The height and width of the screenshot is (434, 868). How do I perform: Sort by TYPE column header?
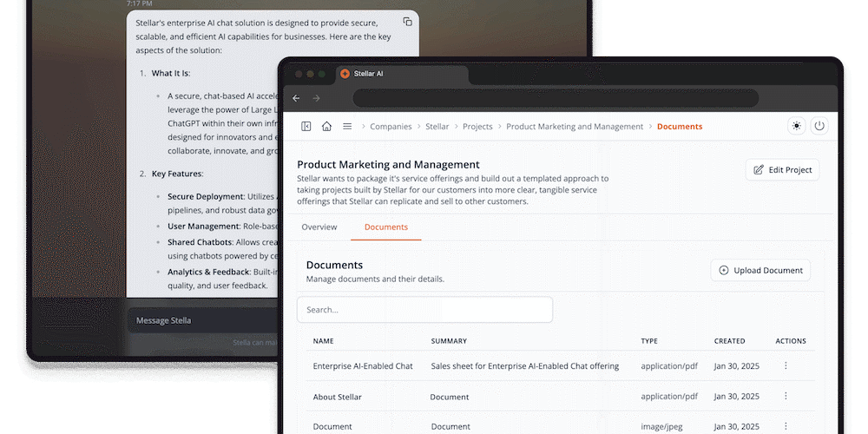649,341
